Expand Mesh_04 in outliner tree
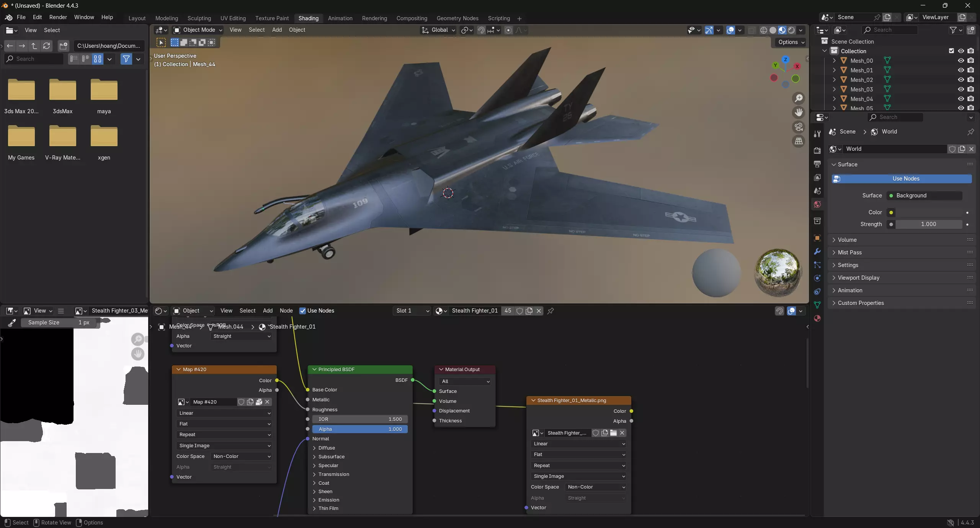The image size is (980, 528). point(834,99)
